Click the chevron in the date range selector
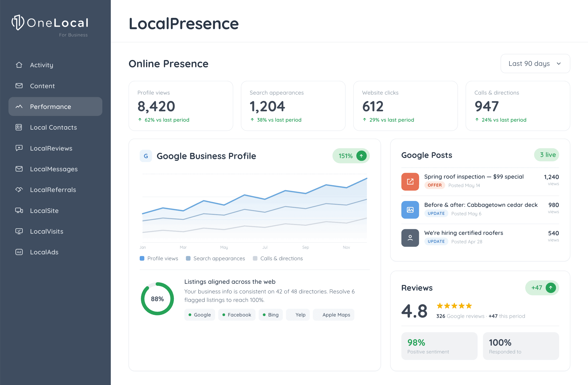Image resolution: width=588 pixels, height=385 pixels. [559, 64]
